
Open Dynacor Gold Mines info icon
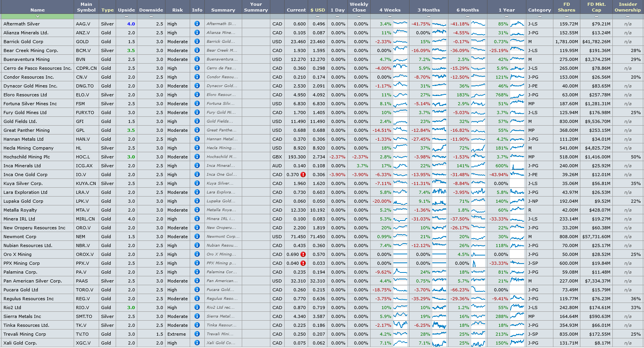[x=197, y=86]
